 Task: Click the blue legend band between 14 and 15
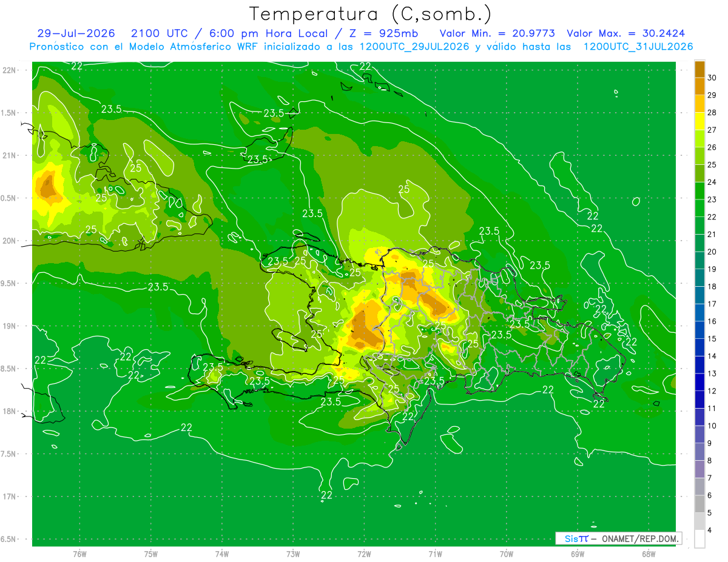point(699,347)
